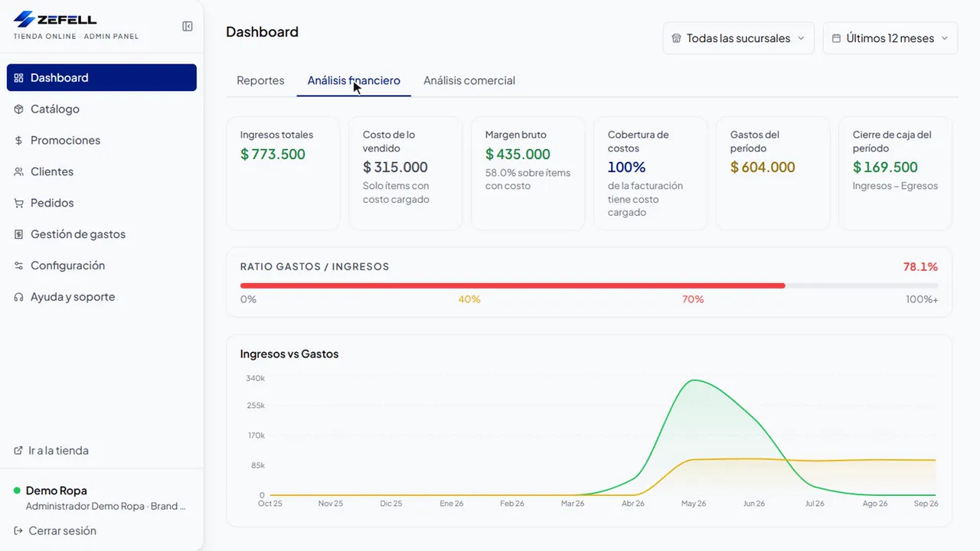Viewport: 980px width, 551px height.
Task: Switch to the Reportes tab
Action: tap(260, 80)
